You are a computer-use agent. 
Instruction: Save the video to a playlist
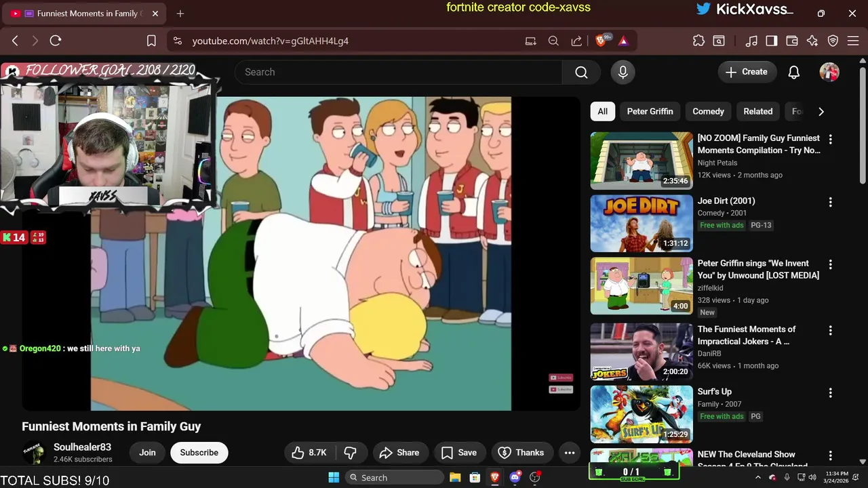point(459,453)
